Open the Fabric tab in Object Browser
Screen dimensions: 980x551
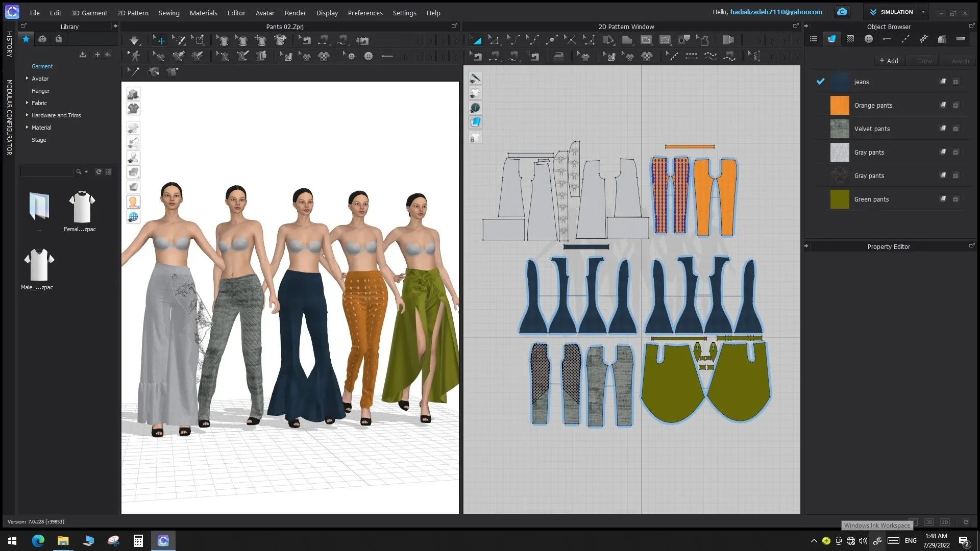(831, 39)
